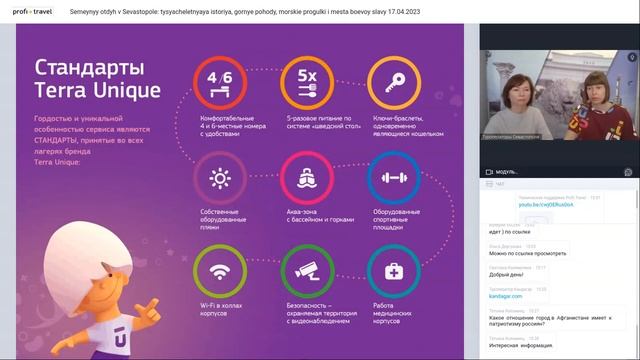Open the youtu.be link in chat
The width and height of the screenshot is (640, 360).
tap(546, 204)
